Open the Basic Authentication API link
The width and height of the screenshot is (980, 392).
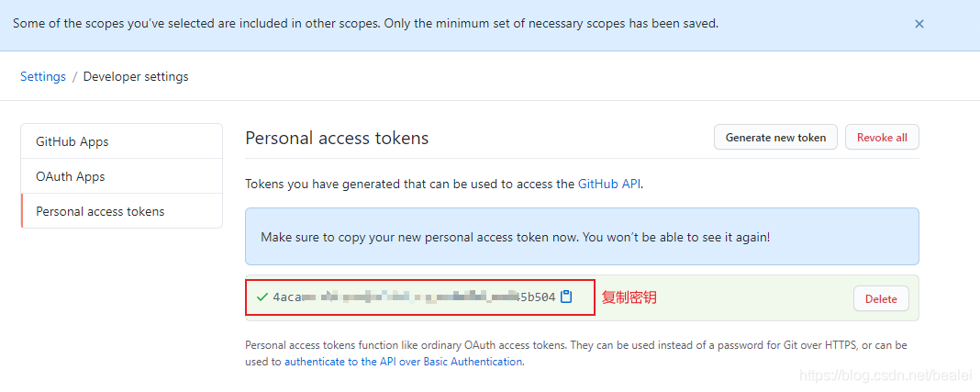(x=403, y=362)
